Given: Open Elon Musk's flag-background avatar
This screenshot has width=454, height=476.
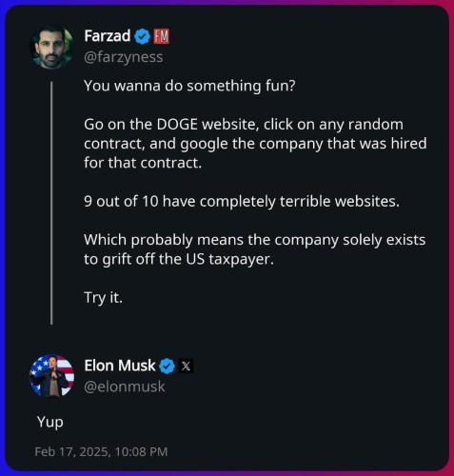Looking at the screenshot, I should 51,375.
